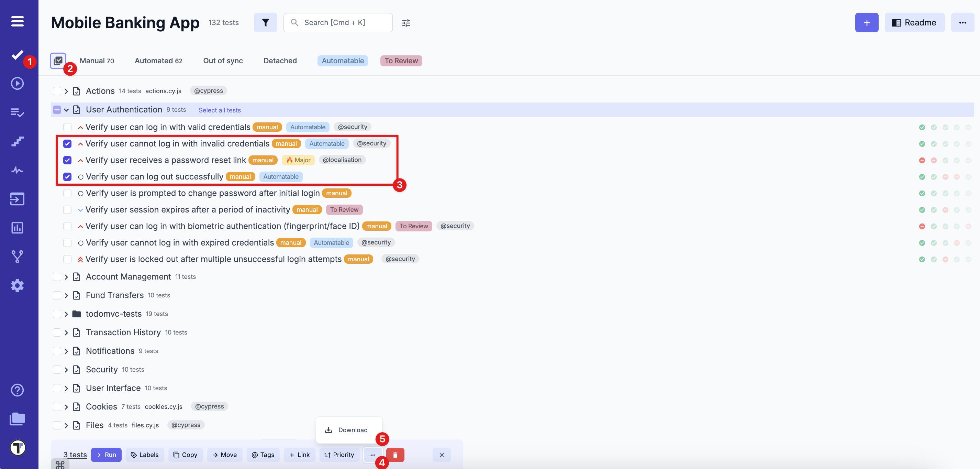This screenshot has width=980, height=469.
Task: Open the Pulse activity icon in sidebar
Action: 17,170
